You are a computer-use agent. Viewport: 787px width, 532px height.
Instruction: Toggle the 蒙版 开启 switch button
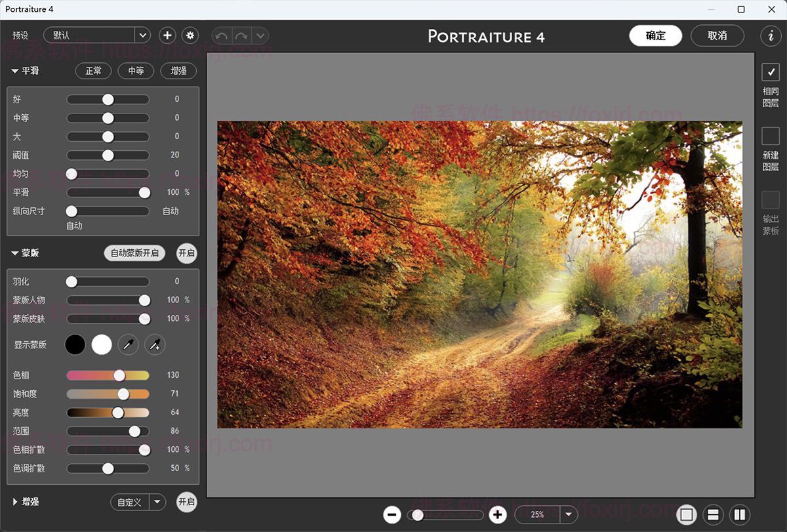(x=186, y=253)
